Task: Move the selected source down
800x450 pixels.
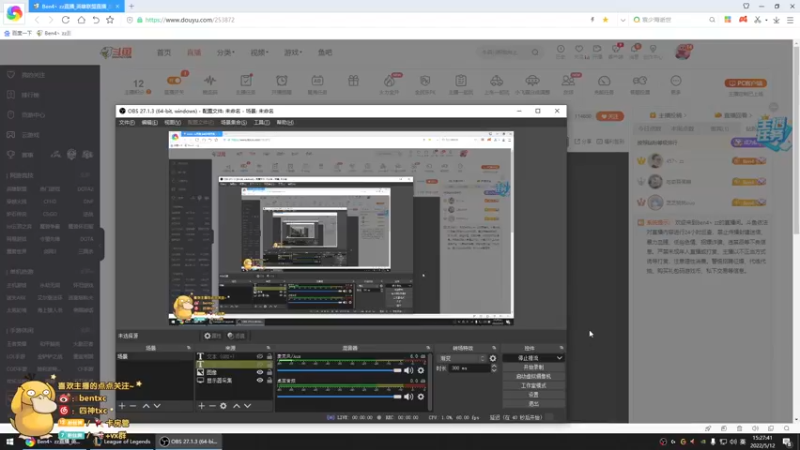Action: pyautogui.click(x=247, y=406)
